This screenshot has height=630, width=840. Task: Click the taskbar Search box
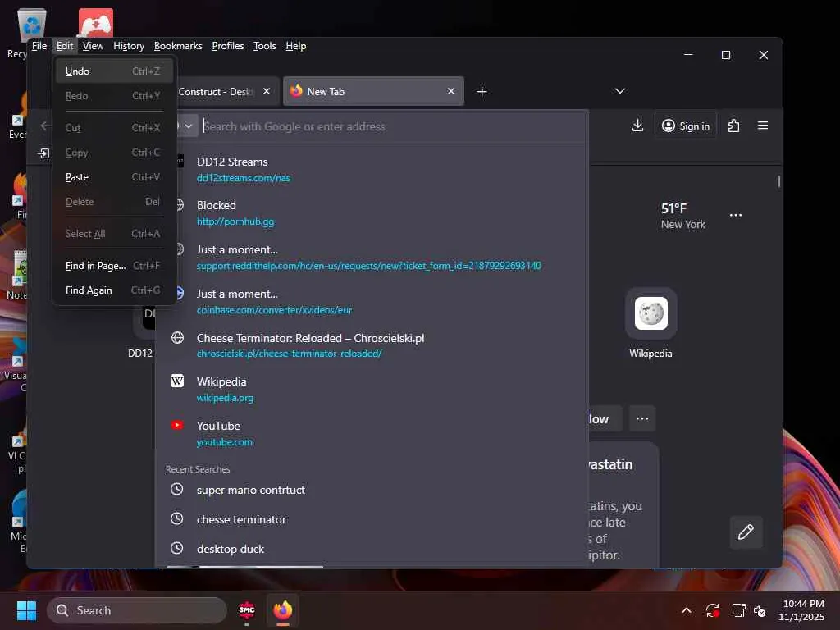click(x=137, y=610)
